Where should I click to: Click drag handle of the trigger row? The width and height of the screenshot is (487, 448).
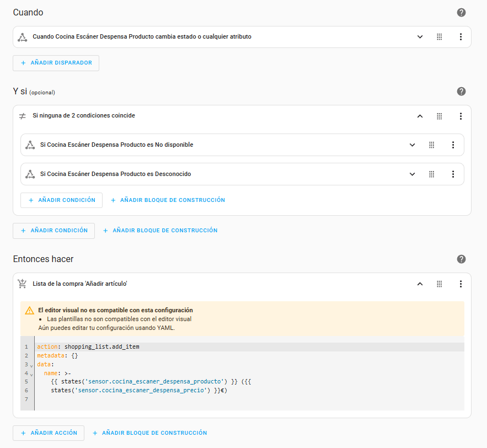click(440, 37)
